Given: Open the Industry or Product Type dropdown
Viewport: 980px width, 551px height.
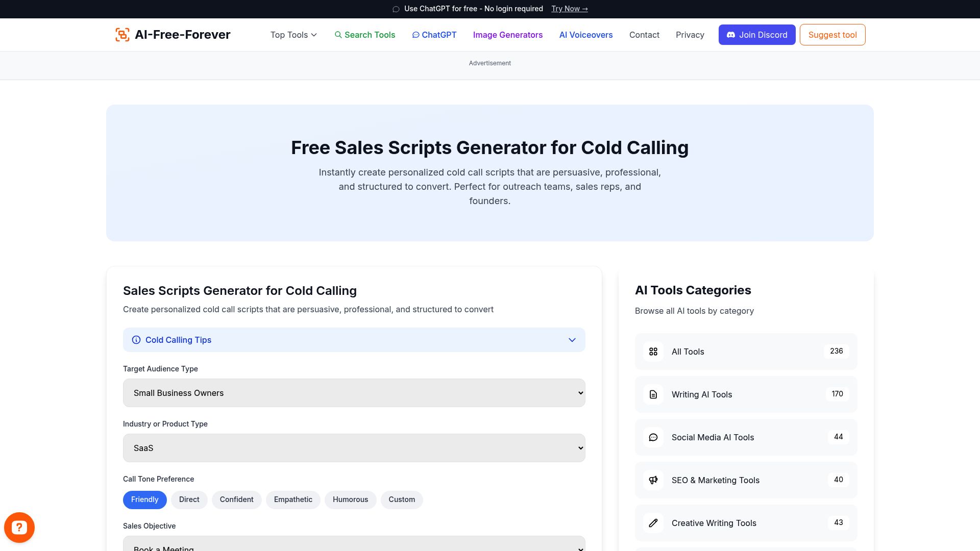Looking at the screenshot, I should (x=354, y=447).
